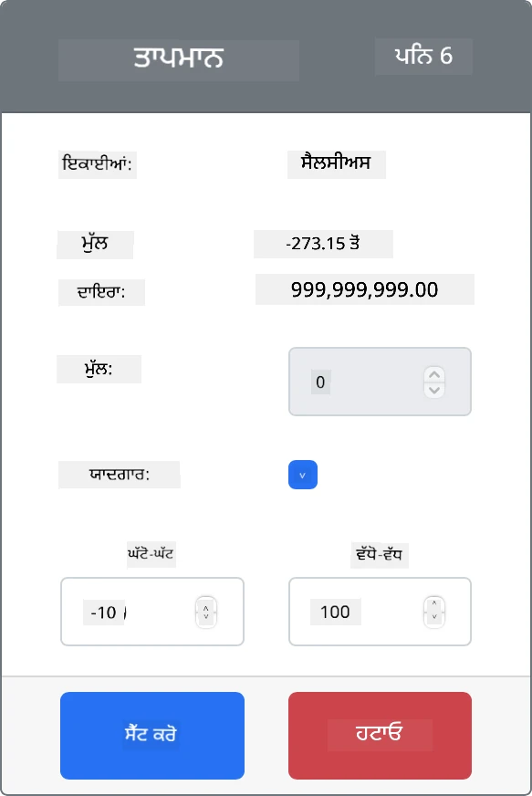
Task: Click the down arrow in ਘੱਟੋ-ਘੱਟ field
Action: tap(206, 617)
